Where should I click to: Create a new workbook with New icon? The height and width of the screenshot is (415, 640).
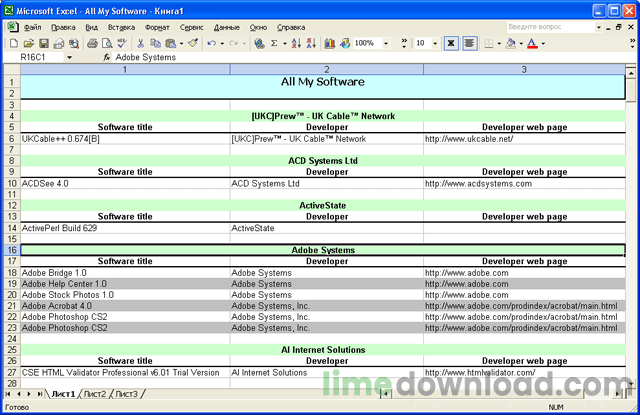point(13,43)
